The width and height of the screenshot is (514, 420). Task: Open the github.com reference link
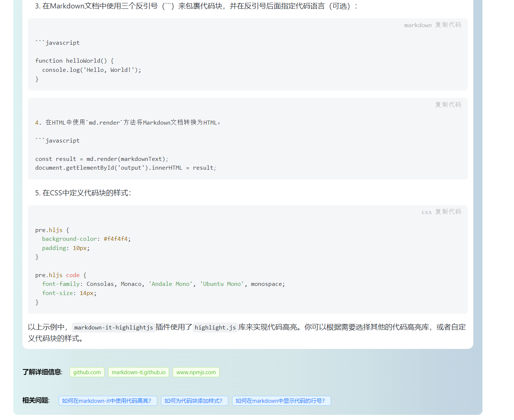point(87,372)
